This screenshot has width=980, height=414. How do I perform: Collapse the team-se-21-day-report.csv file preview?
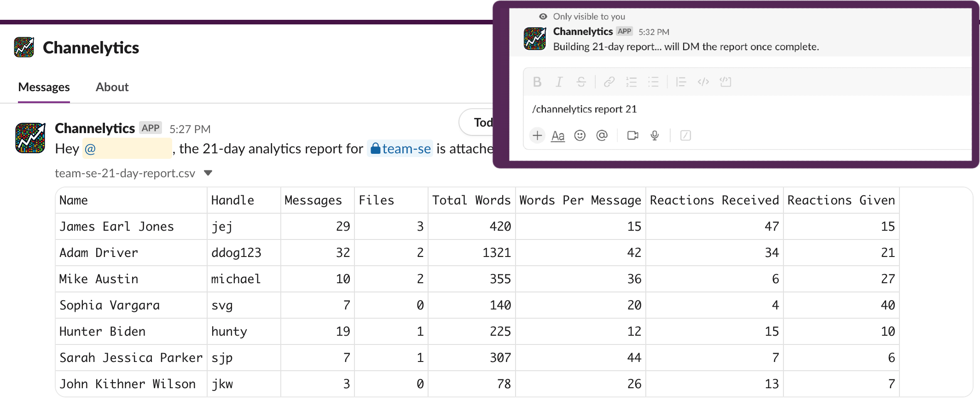tap(208, 173)
